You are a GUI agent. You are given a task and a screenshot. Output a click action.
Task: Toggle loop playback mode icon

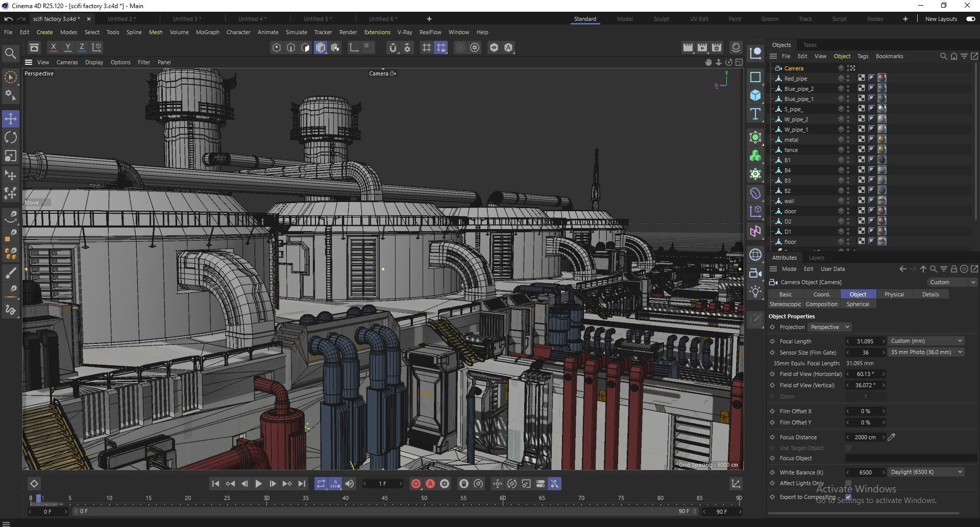coord(321,484)
